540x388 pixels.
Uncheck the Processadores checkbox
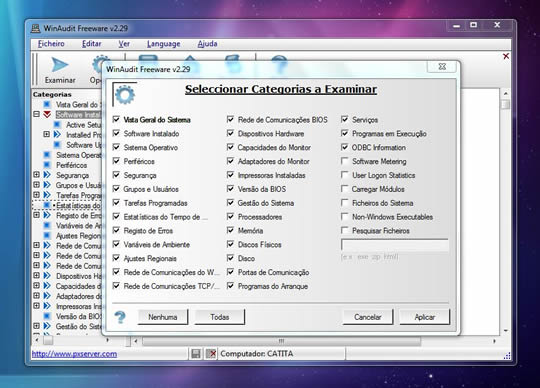(230, 217)
